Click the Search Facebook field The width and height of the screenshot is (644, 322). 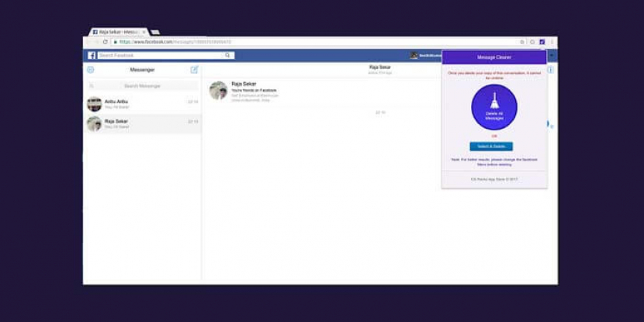pyautogui.click(x=166, y=55)
